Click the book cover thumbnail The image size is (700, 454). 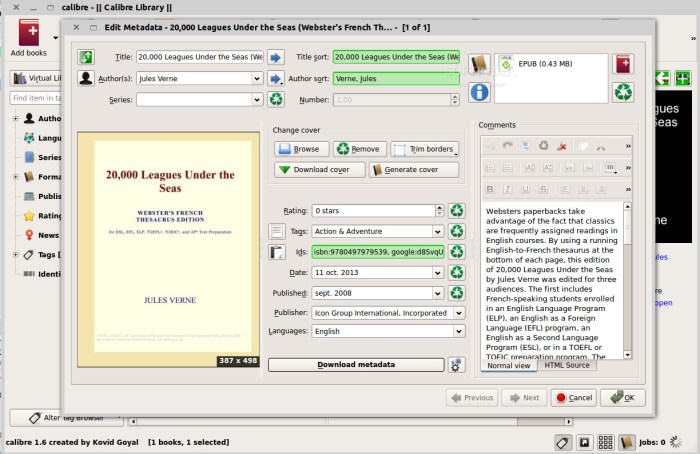(168, 250)
